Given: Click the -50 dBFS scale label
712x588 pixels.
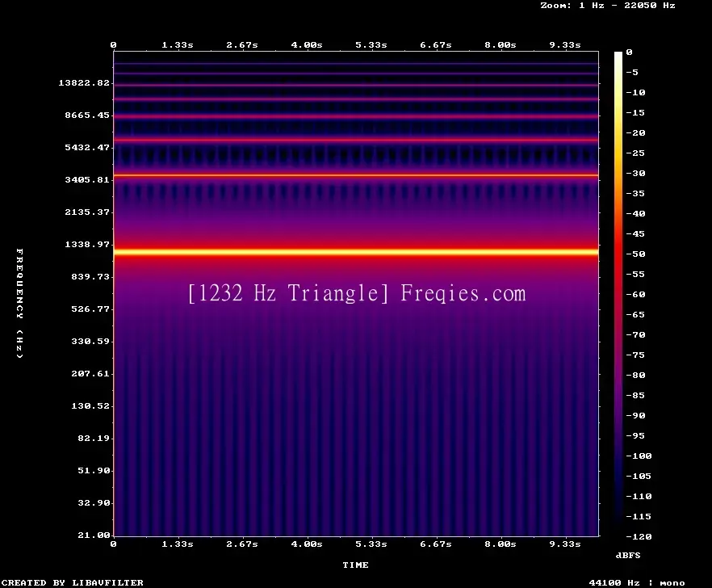Looking at the screenshot, I should 635,254.
